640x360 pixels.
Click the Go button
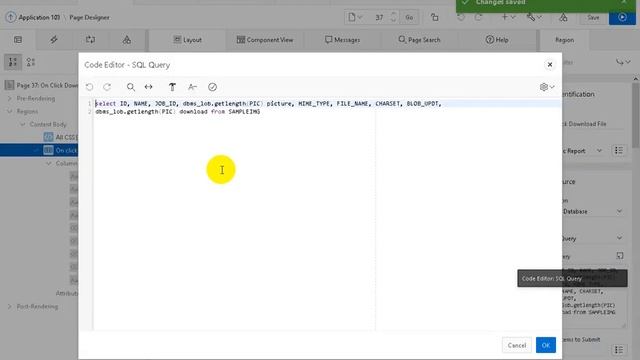tap(409, 17)
